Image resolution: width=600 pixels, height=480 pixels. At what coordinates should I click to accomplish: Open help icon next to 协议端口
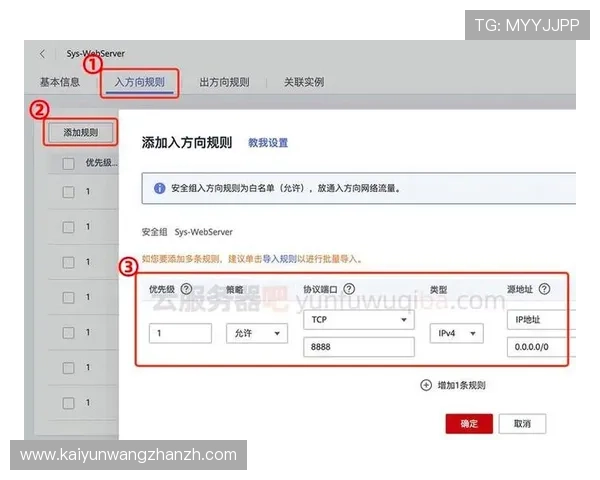[x=349, y=289]
